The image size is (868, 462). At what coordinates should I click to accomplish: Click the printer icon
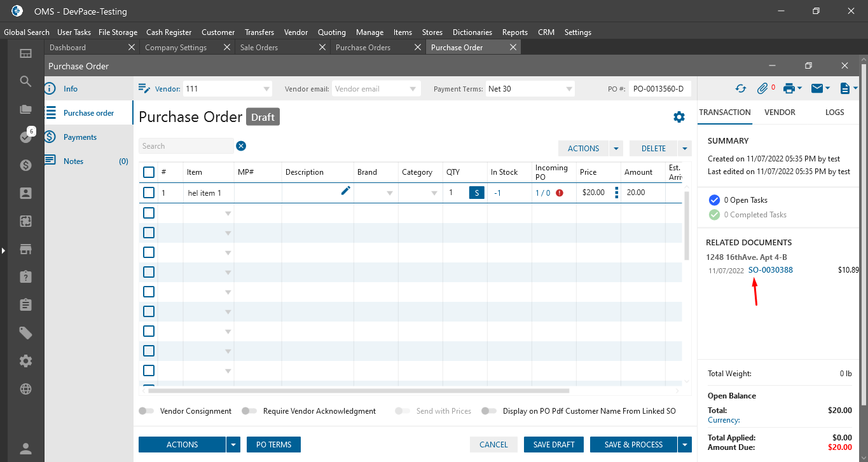[789, 89]
